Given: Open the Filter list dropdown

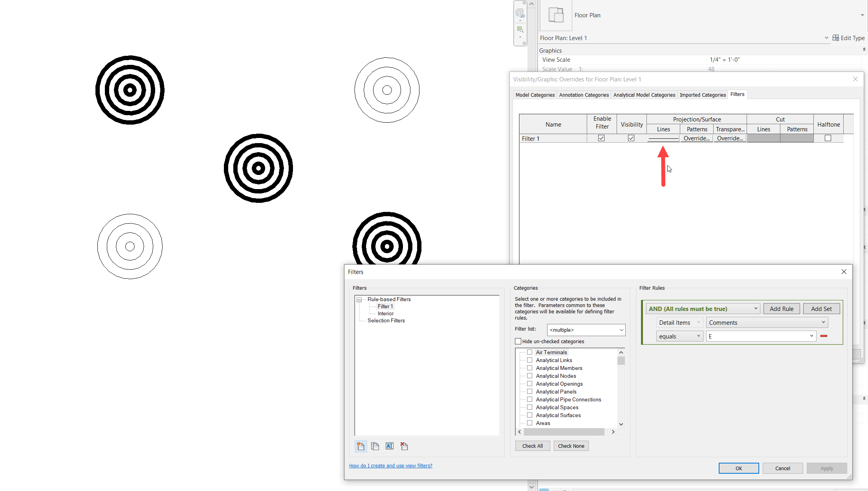Looking at the screenshot, I should point(586,330).
